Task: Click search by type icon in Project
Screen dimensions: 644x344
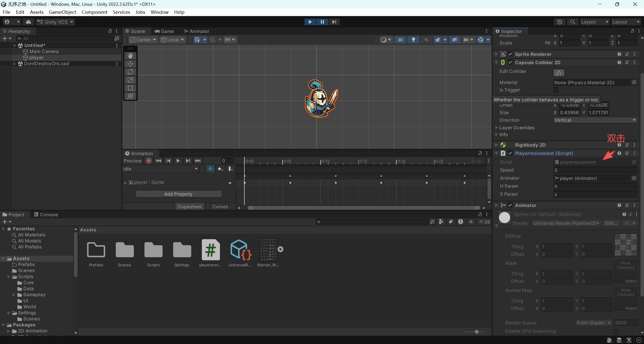Action: (x=441, y=222)
